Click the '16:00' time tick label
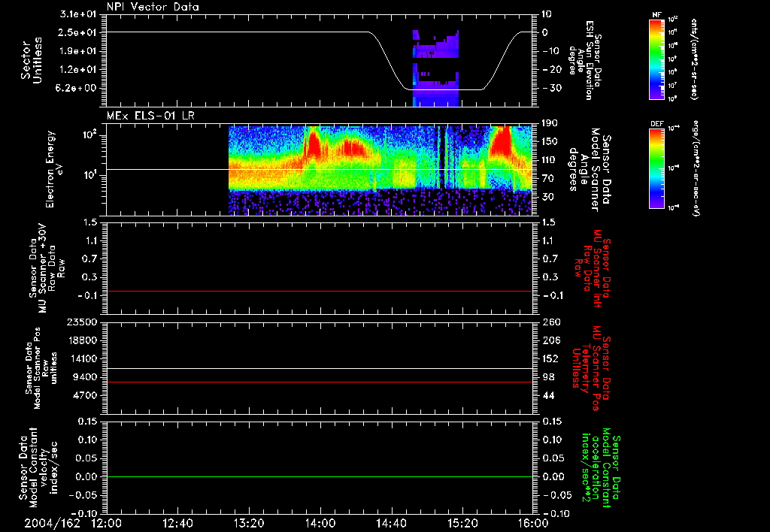Image resolution: width=770 pixels, height=532 pixels. (x=533, y=523)
